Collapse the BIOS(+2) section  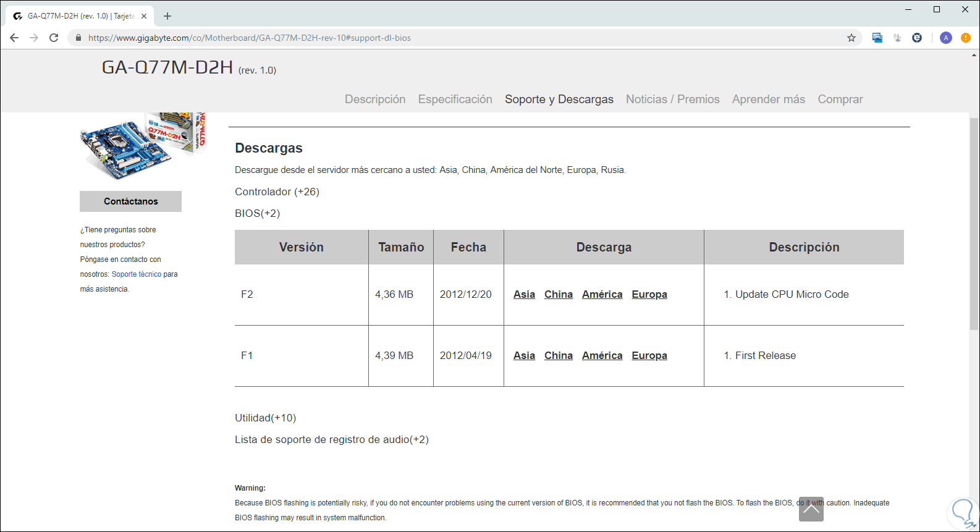click(257, 213)
